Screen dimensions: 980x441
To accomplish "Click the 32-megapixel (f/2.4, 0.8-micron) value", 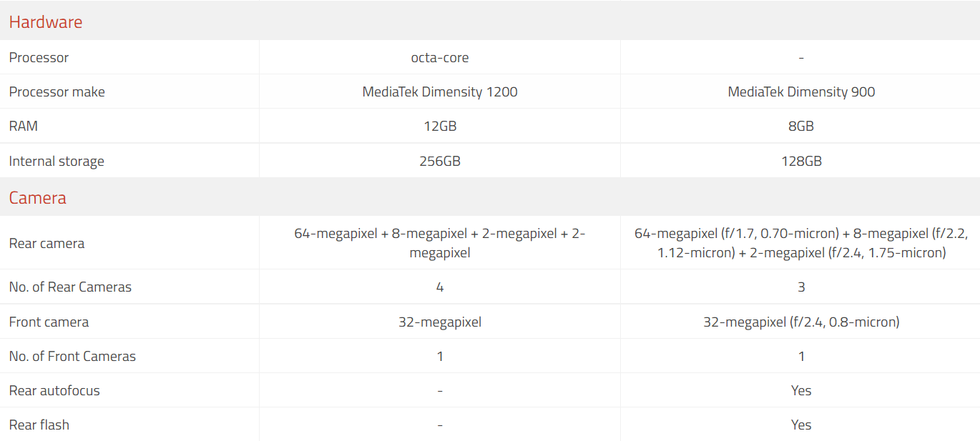I will click(801, 322).
